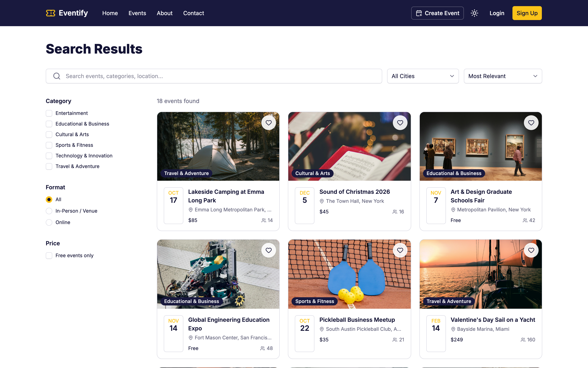Open the Valentine's Day Sail sunset thumbnail
Screen dimensions: 588x368
pos(481,274)
